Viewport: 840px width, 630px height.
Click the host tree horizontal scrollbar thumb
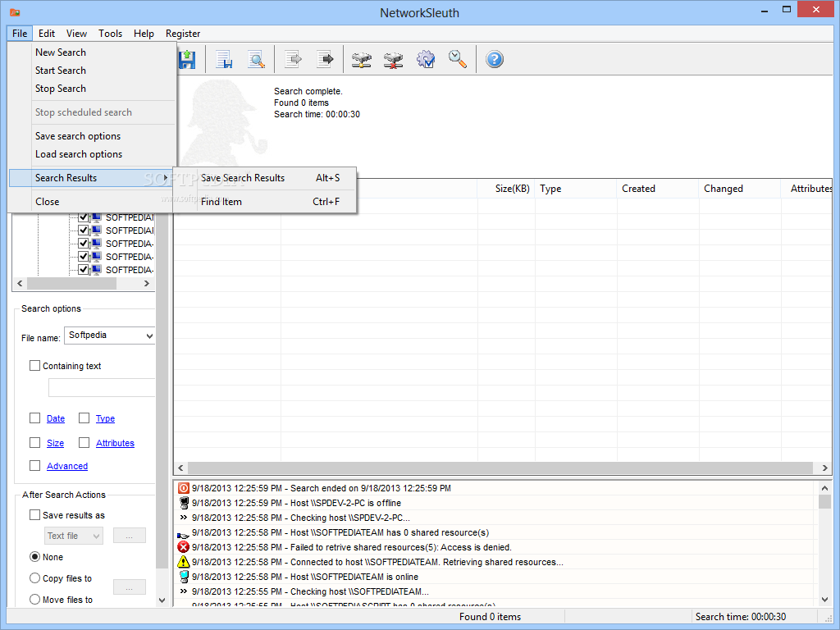click(72, 283)
